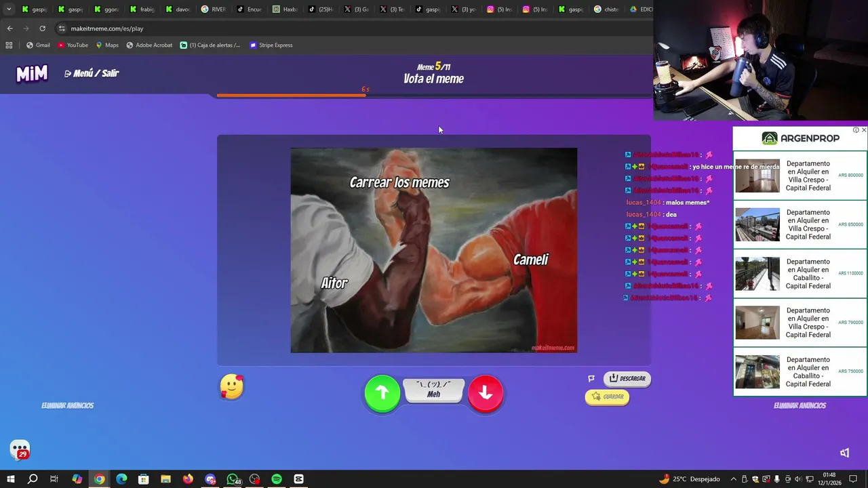Switch to the Haxba tab
The width and height of the screenshot is (868, 488).
(285, 9)
